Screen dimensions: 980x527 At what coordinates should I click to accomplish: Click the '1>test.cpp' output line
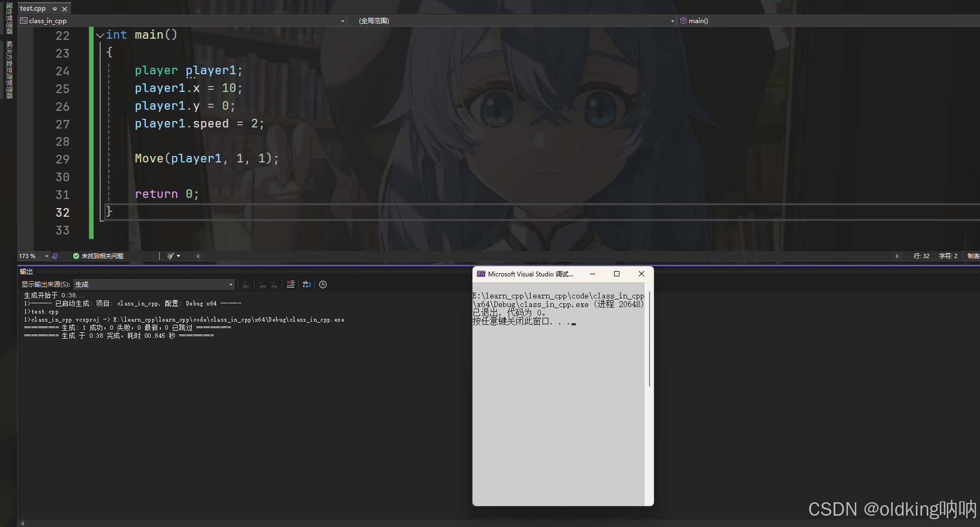pyautogui.click(x=41, y=312)
